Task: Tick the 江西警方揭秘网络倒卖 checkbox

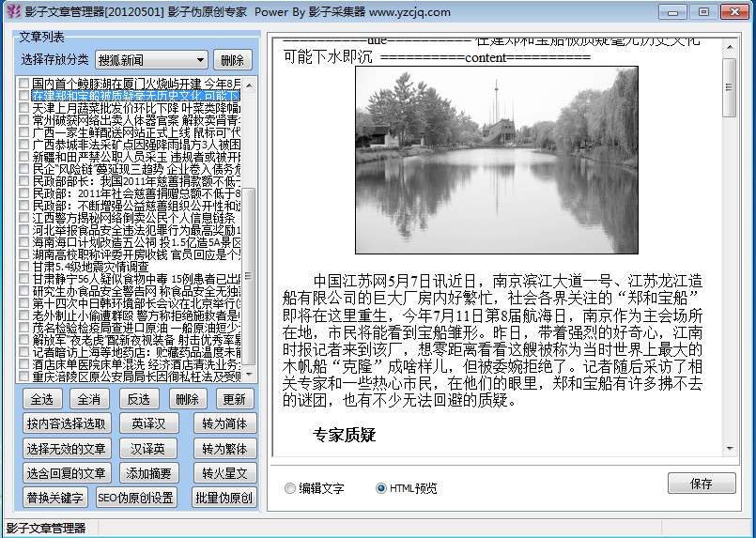Action: coord(23,217)
